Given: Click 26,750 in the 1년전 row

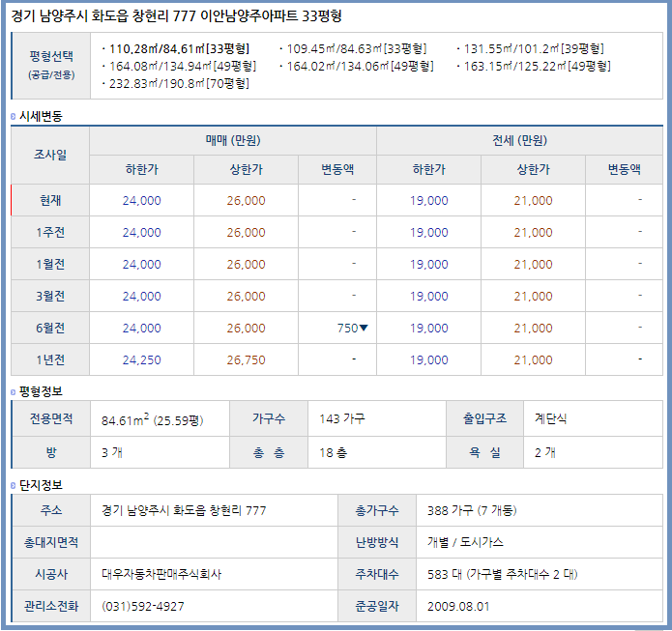Looking at the screenshot, I should tap(246, 359).
